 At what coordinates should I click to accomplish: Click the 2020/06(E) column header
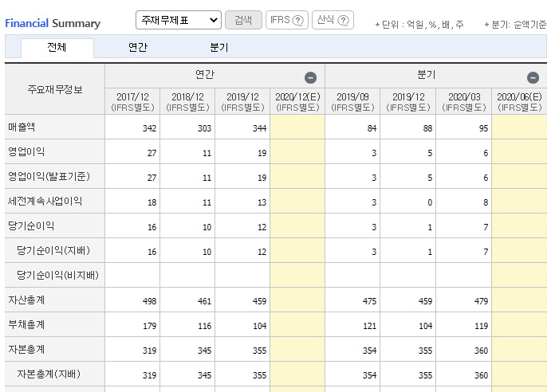[519, 101]
